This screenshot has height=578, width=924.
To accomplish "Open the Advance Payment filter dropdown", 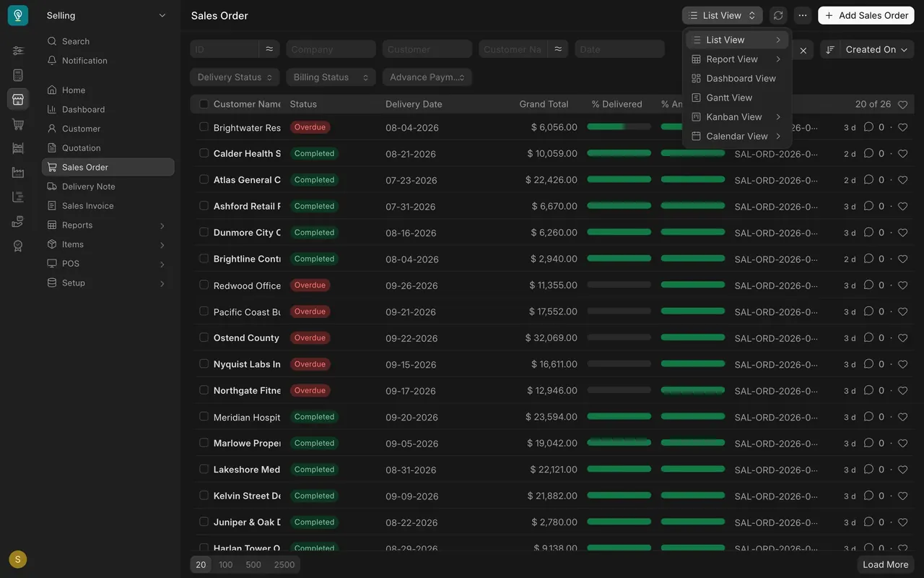I will (x=427, y=77).
